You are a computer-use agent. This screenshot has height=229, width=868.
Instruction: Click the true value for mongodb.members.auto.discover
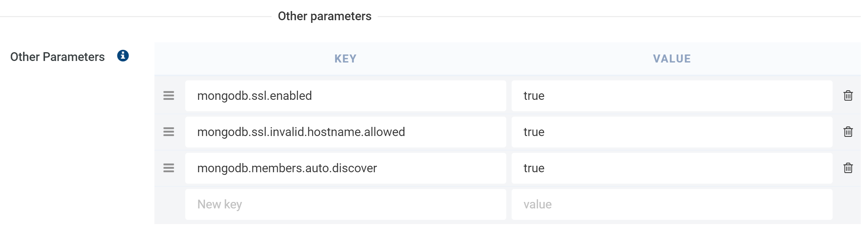click(672, 168)
